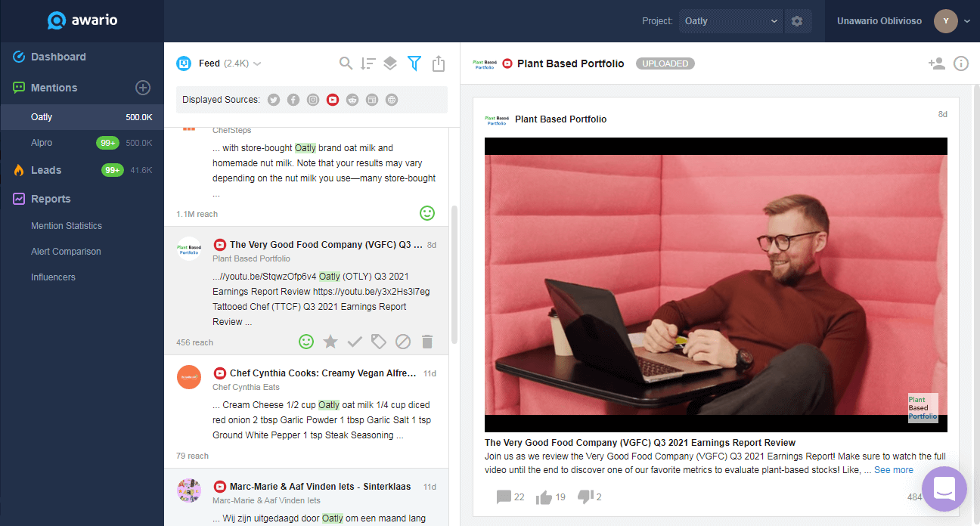
Task: Click the feed scrollbar
Action: [x=454, y=274]
